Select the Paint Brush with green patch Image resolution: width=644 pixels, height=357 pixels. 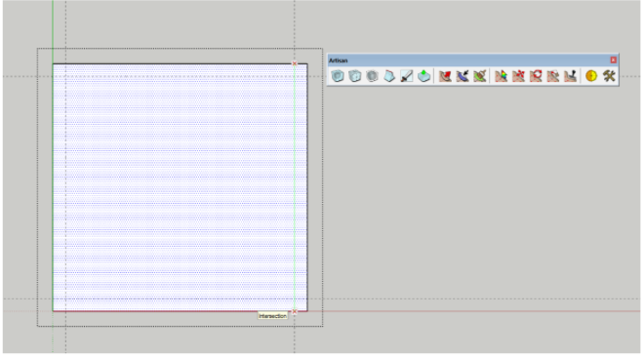(x=480, y=76)
